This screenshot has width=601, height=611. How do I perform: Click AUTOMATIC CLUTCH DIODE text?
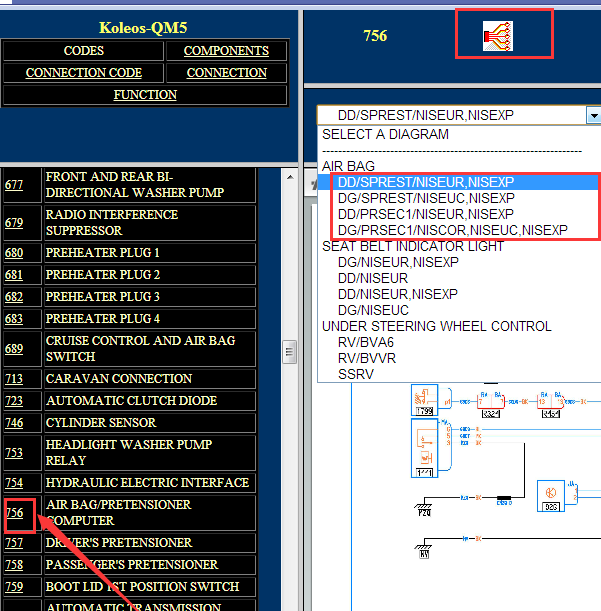click(131, 401)
